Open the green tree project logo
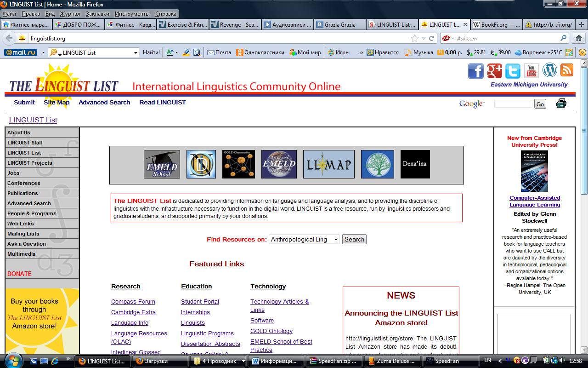The image size is (588, 368). (378, 164)
